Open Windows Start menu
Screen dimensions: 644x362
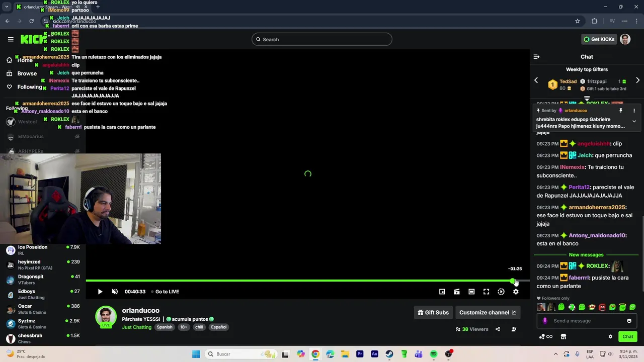(x=196, y=354)
